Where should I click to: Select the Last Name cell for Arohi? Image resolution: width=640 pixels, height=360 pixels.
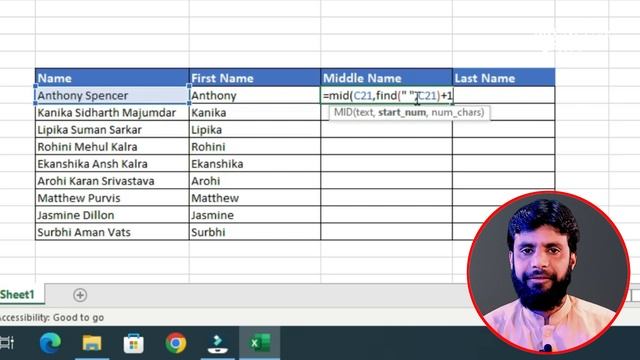(504, 181)
